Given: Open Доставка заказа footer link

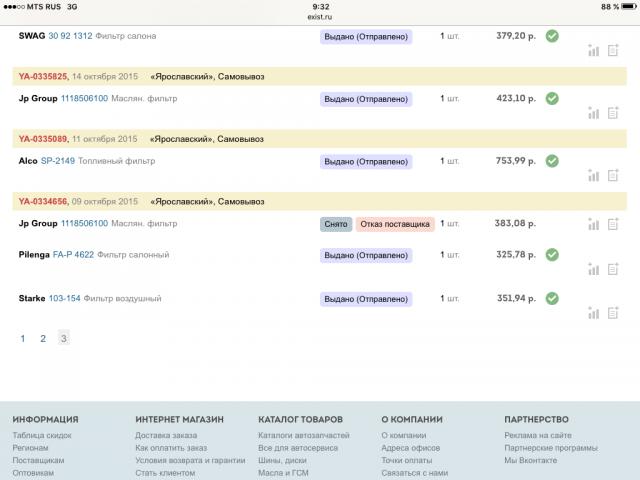Looking at the screenshot, I should 166,435.
